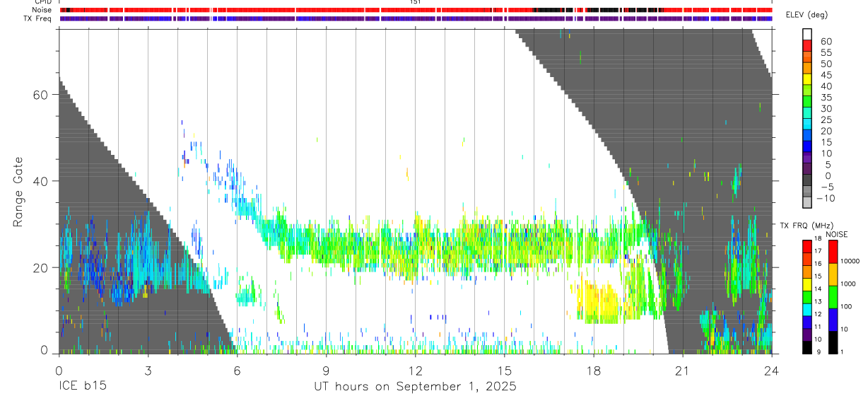Click the yellow scatter cluster near hour 18
The width and height of the screenshot is (868, 401).
[x=599, y=302]
